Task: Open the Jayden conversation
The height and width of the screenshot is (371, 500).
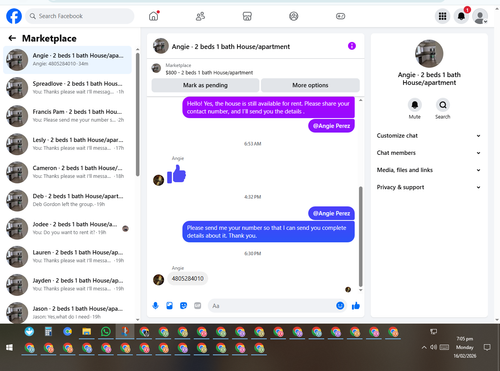Action: coord(67,285)
